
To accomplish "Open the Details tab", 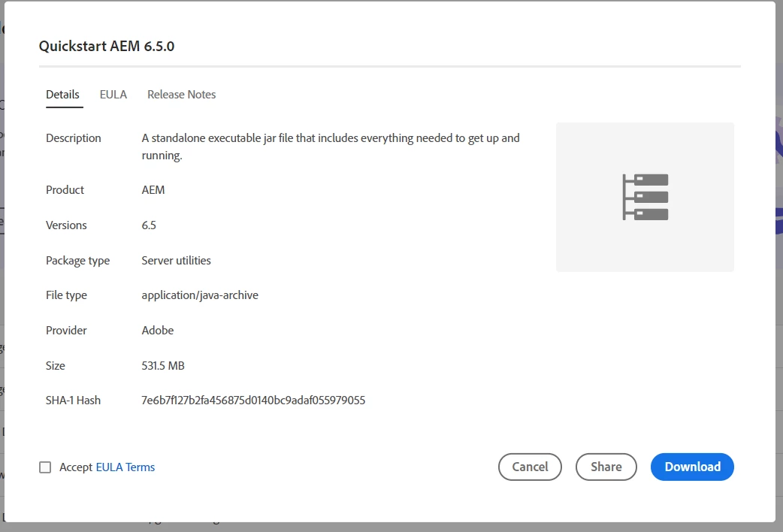I will coord(62,95).
